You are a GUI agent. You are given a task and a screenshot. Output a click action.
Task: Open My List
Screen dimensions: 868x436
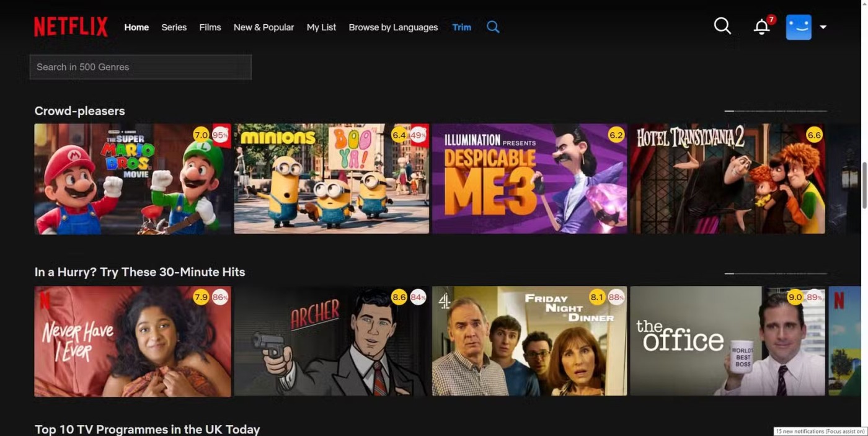click(x=321, y=27)
